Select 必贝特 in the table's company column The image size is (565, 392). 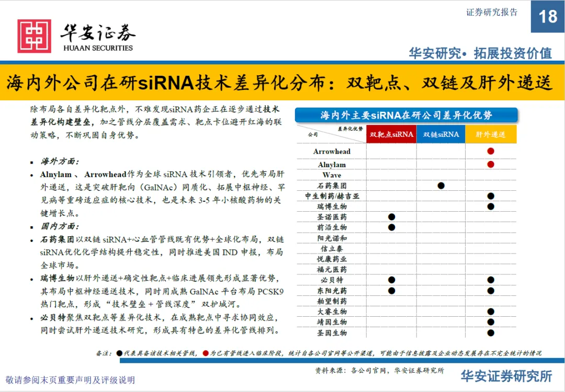332,280
